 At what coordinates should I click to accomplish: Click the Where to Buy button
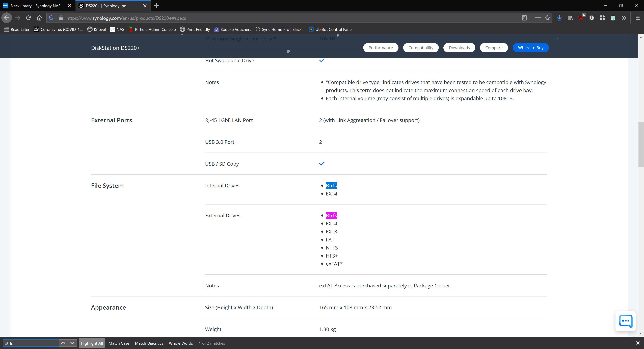[531, 48]
